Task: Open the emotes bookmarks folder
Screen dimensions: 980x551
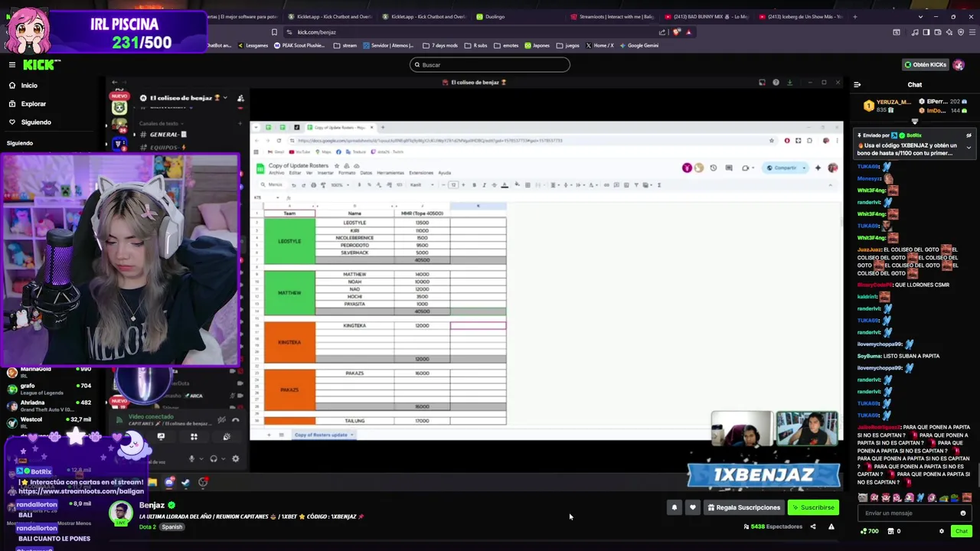Action: (506, 45)
